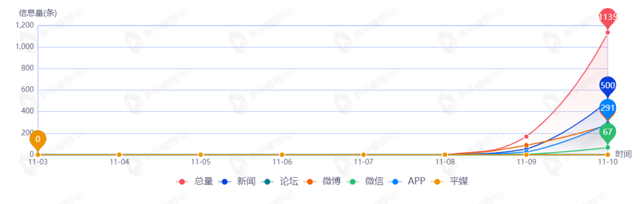Select the green 微信 point at 11-10

click(608, 148)
